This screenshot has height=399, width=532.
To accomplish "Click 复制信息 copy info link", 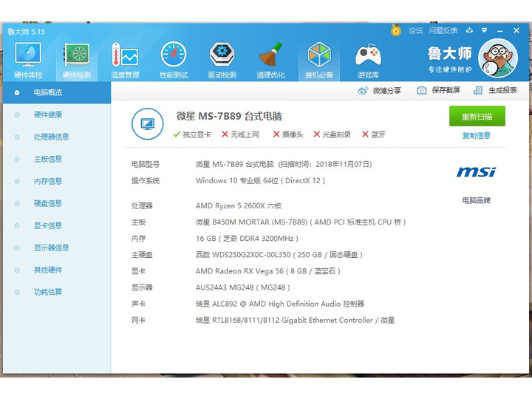I will coord(477,136).
